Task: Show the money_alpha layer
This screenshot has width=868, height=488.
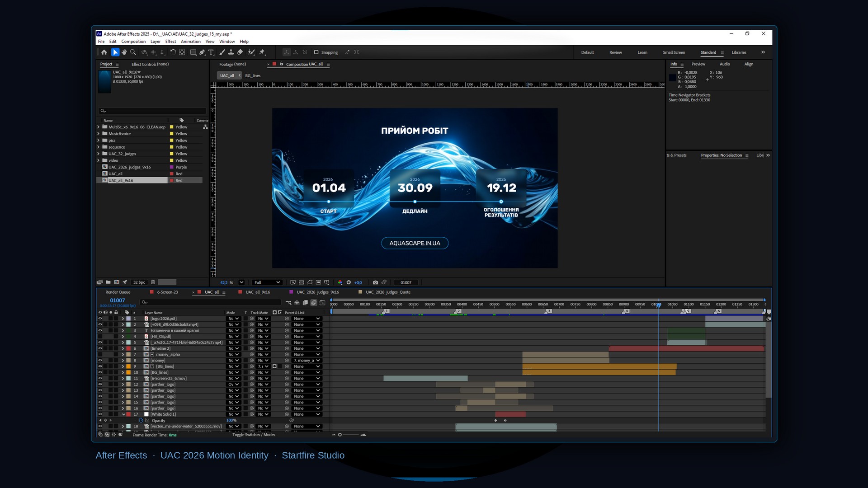Action: tap(100, 354)
